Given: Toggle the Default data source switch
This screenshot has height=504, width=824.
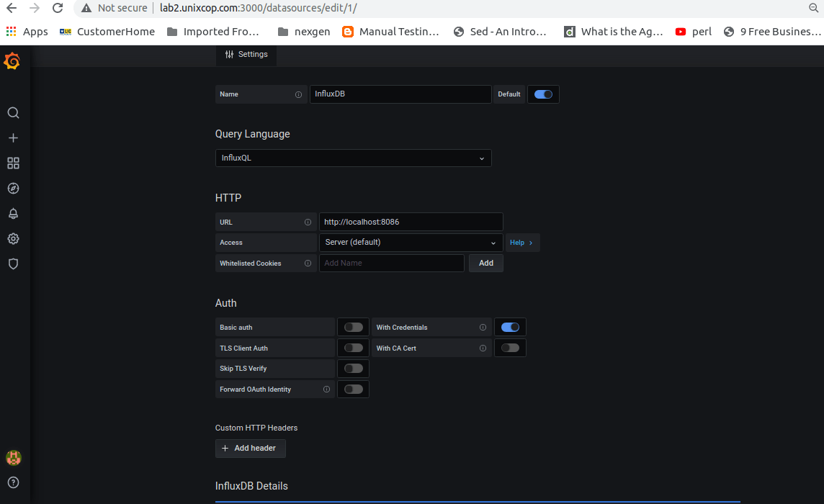Looking at the screenshot, I should pos(543,94).
